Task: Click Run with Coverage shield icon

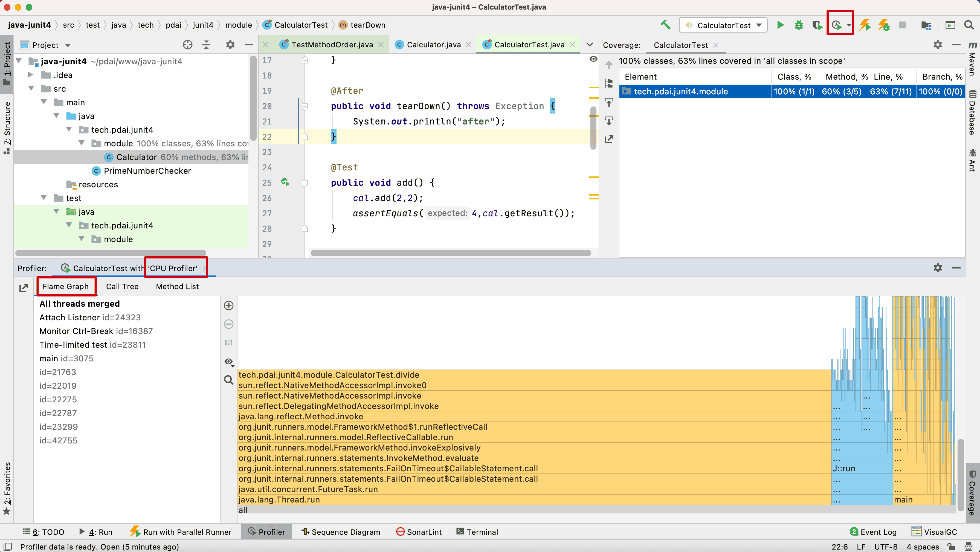Action: click(817, 25)
